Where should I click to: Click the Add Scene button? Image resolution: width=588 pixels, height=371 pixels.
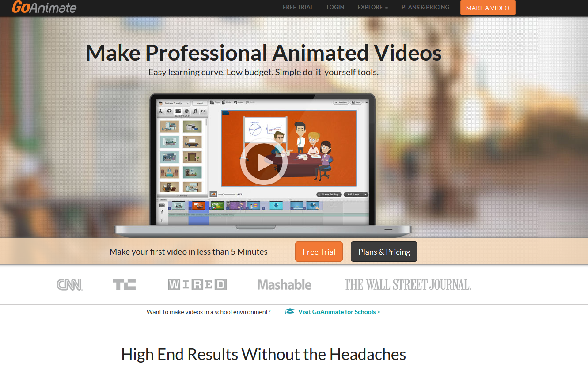tap(353, 194)
